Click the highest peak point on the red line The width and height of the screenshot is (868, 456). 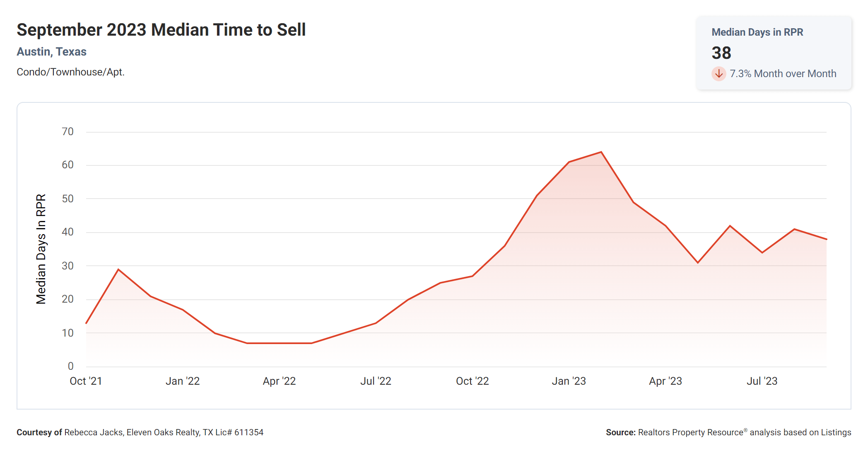[x=601, y=152]
